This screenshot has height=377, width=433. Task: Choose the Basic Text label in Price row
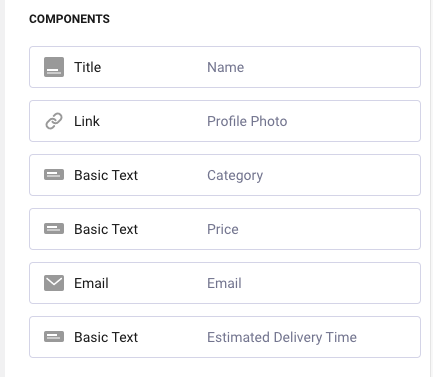pyautogui.click(x=106, y=229)
